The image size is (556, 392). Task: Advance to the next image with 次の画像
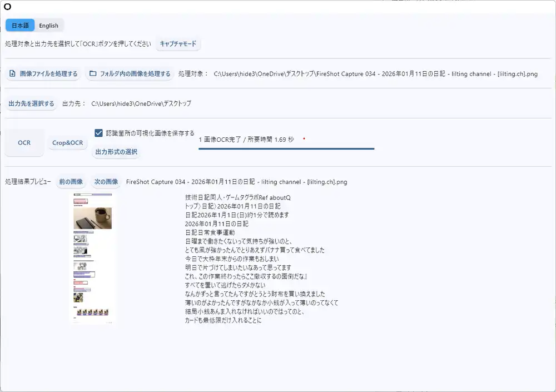coord(106,181)
